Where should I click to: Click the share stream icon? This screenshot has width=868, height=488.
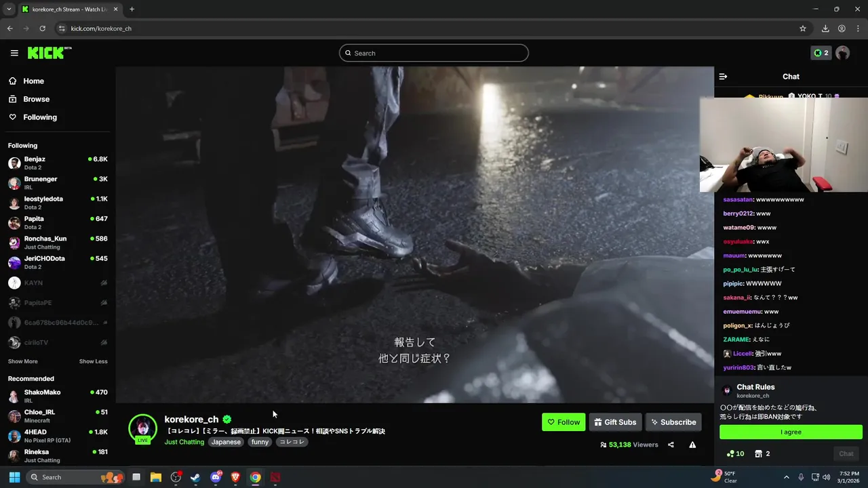coord(671,445)
